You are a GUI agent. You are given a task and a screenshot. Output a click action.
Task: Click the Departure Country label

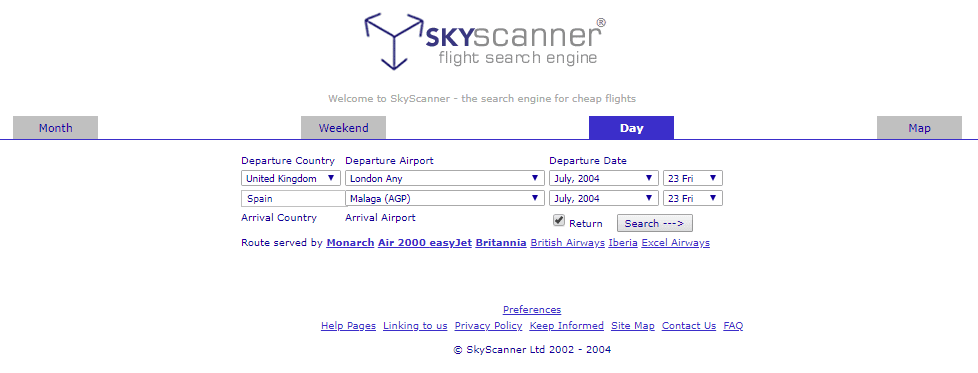point(288,160)
